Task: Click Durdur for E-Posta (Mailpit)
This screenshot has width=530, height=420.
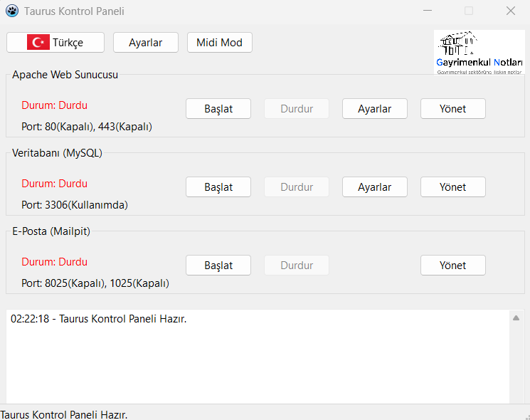Action: (297, 266)
